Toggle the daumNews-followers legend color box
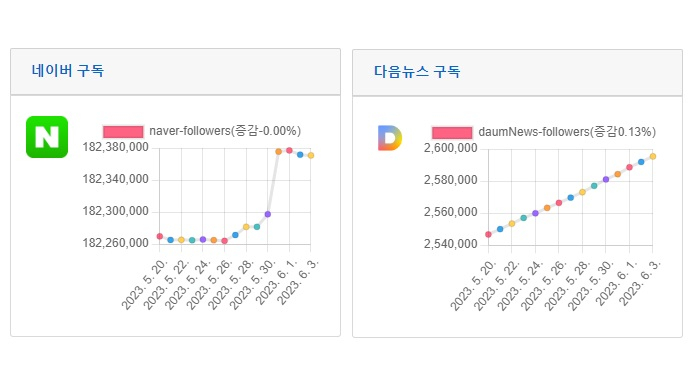The width and height of the screenshot is (692, 385). point(452,132)
